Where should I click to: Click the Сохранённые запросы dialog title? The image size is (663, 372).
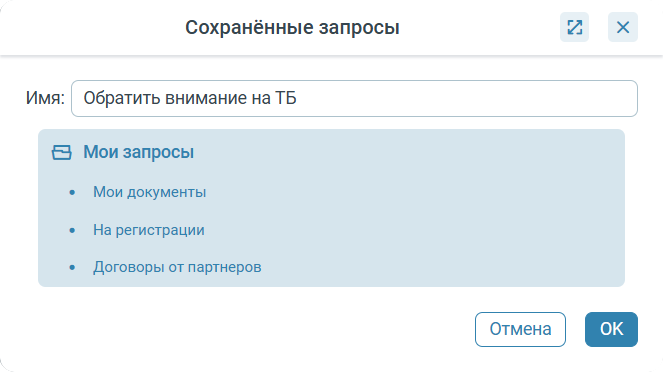pos(292,27)
